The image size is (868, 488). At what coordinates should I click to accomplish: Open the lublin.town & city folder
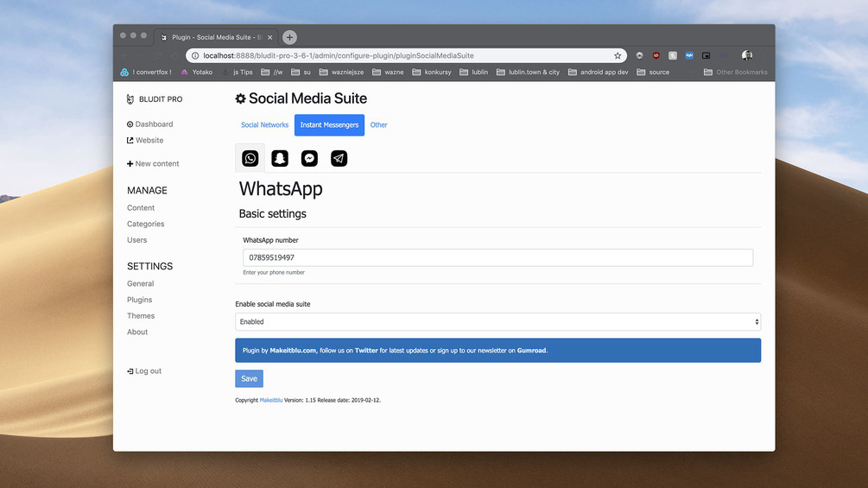pyautogui.click(x=528, y=72)
